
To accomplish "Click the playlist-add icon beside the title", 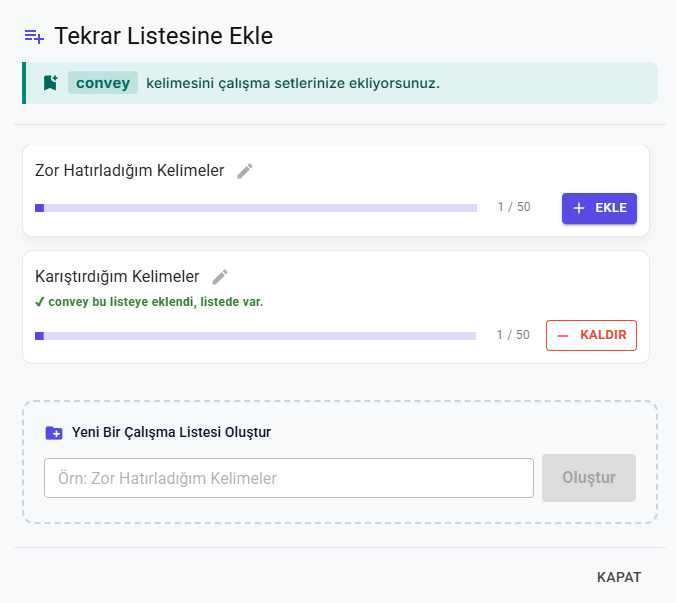I will point(34,37).
